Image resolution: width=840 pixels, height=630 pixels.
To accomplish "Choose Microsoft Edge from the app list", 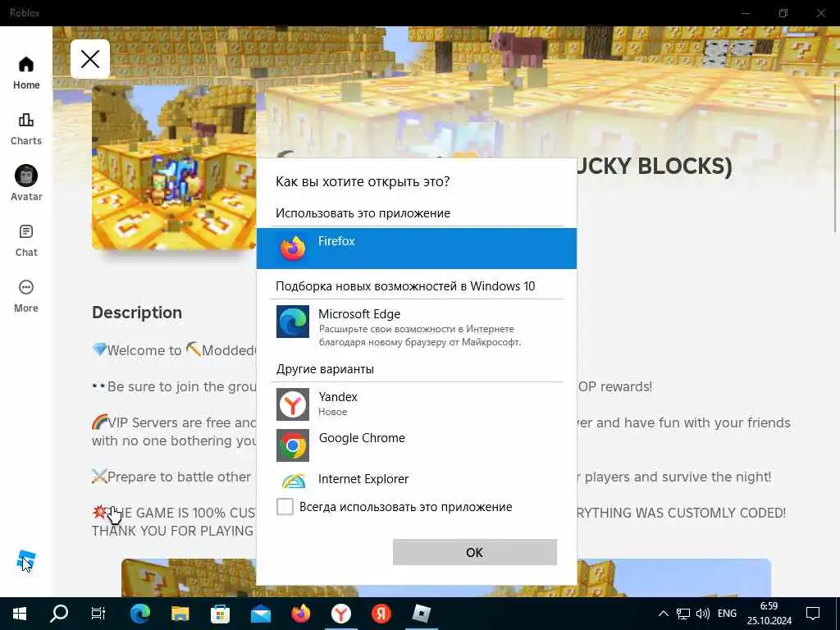I will (x=416, y=326).
